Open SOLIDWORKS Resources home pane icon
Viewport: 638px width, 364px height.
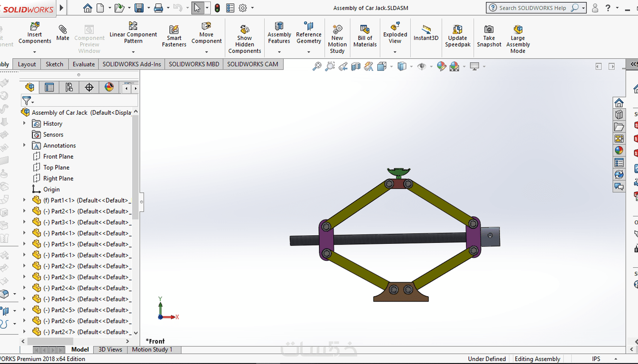619,102
